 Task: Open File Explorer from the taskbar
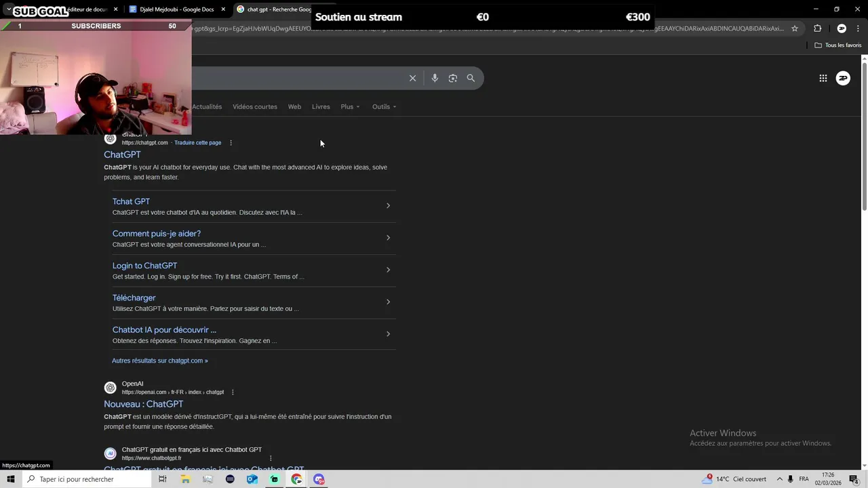click(185, 479)
